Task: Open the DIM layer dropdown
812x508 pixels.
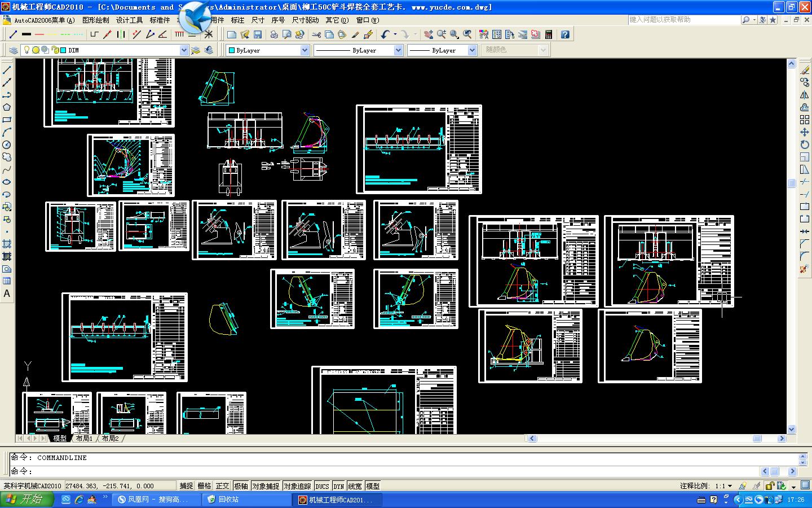Action: 184,50
